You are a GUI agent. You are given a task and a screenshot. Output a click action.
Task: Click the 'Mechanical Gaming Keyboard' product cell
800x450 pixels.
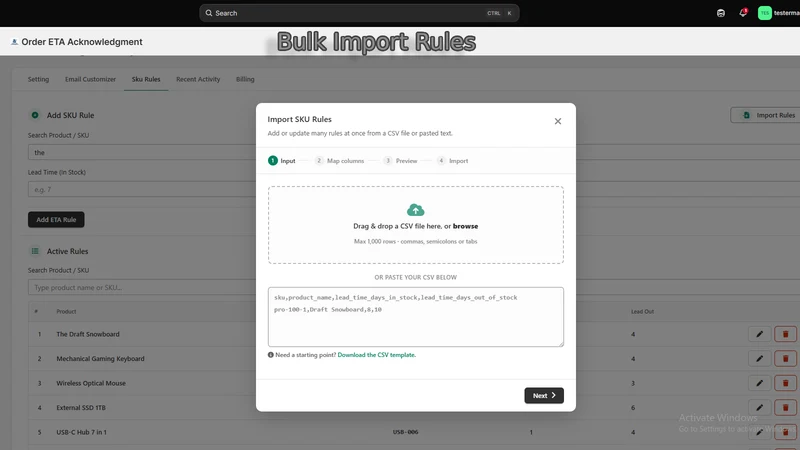tap(101, 359)
